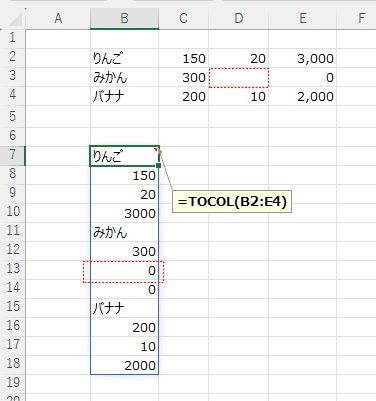Screen dimensions: 376x401
Task: Select column B header
Action: pyautogui.click(x=124, y=18)
